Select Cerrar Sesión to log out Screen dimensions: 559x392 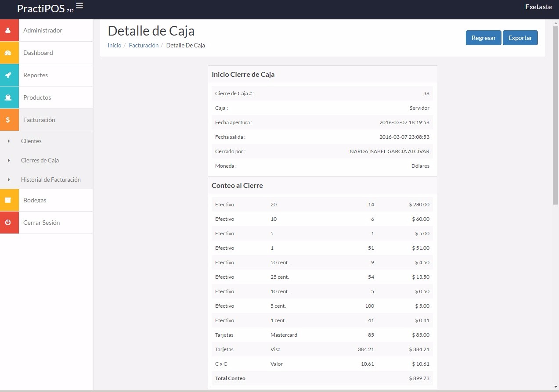41,223
